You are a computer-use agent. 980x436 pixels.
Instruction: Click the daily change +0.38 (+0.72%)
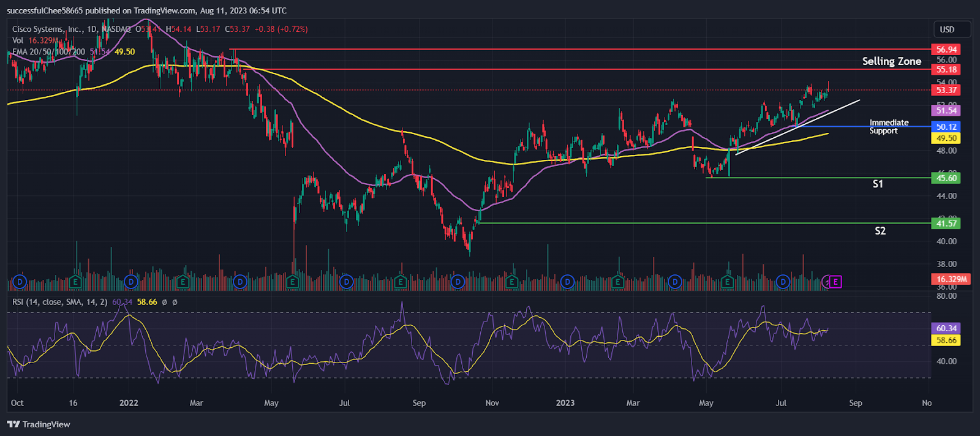click(x=281, y=29)
